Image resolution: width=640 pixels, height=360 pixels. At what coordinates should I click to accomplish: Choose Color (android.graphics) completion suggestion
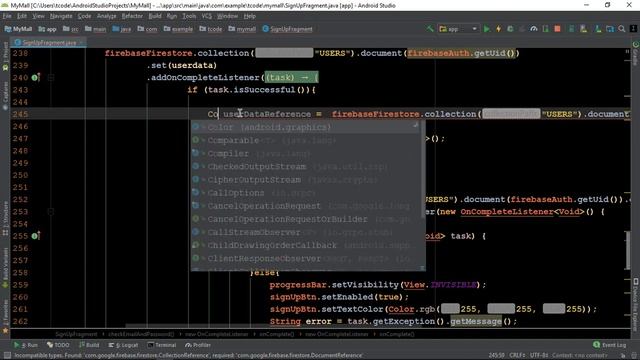[305, 127]
